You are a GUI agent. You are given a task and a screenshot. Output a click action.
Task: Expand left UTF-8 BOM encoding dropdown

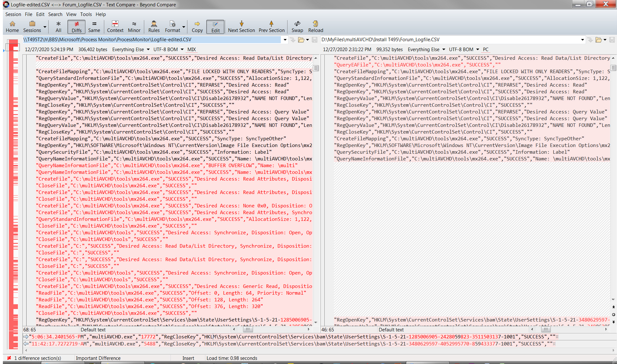pyautogui.click(x=182, y=50)
